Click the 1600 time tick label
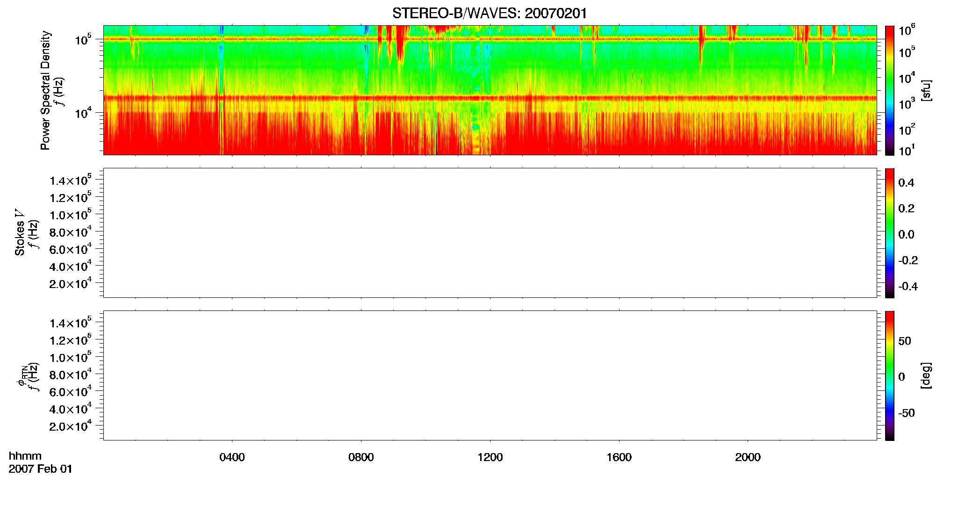 (x=619, y=457)
